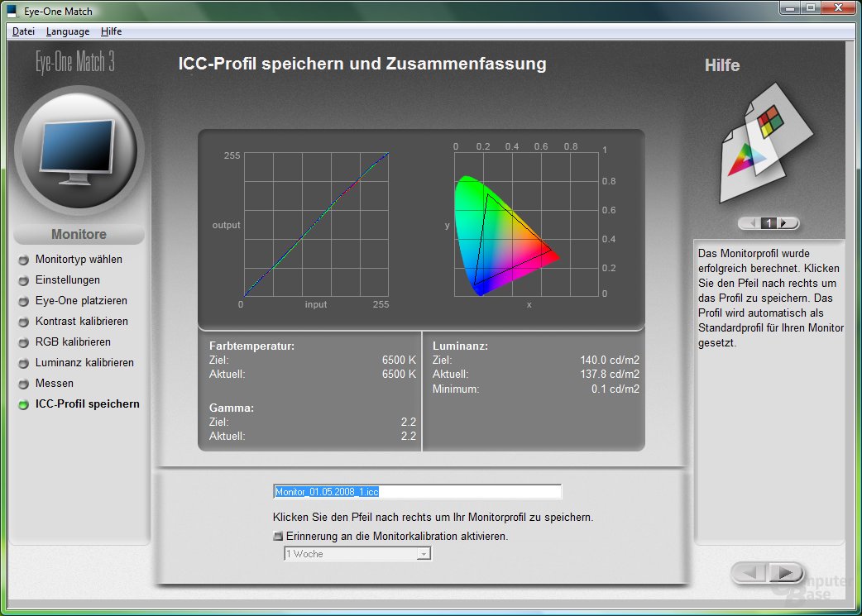Go to the Einstellungen step

pos(68,279)
